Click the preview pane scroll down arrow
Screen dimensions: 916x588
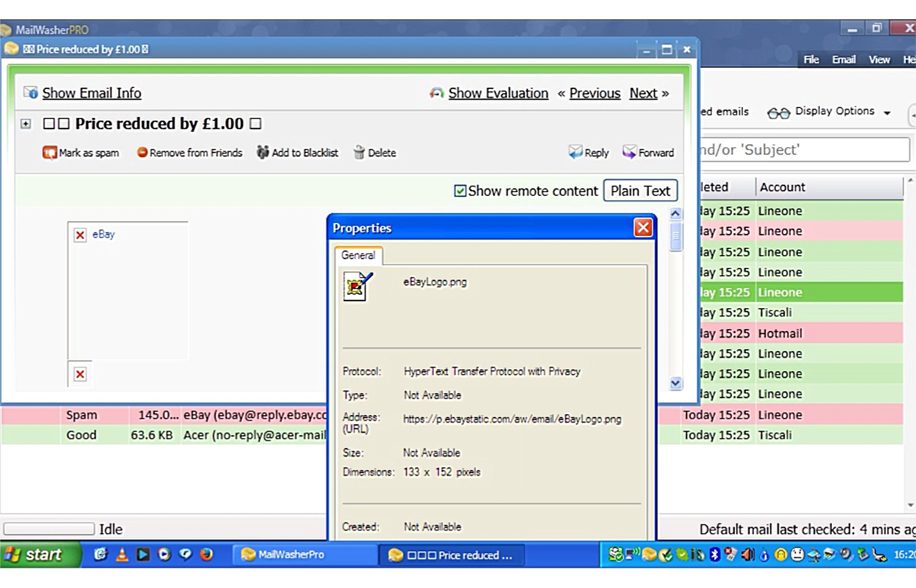675,383
